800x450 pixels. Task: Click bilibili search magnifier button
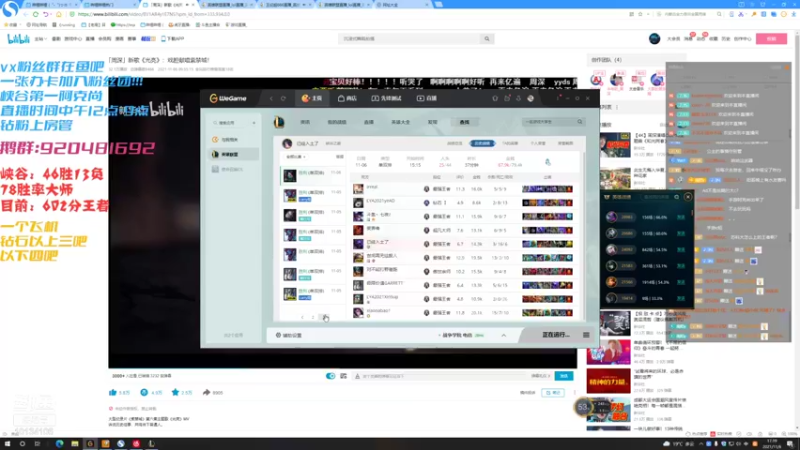[x=487, y=39]
